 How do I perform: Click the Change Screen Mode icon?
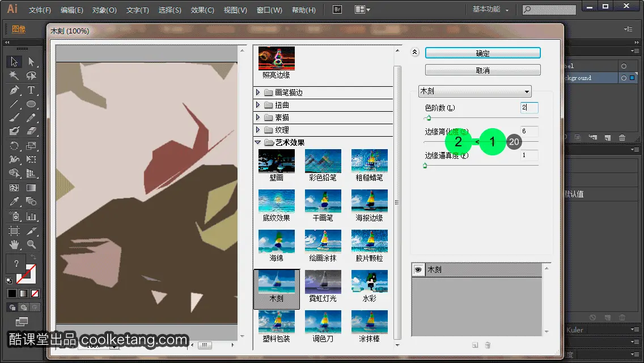click(22, 322)
